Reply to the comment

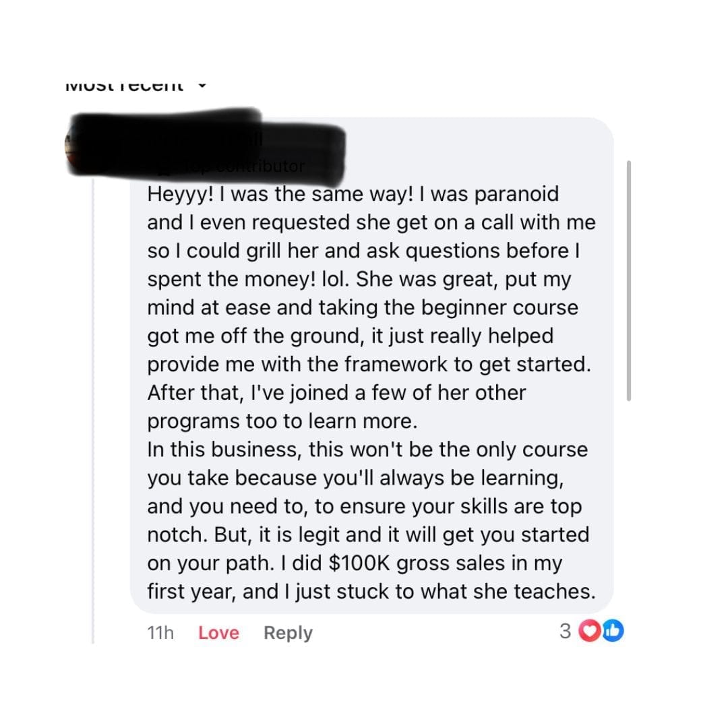tap(288, 633)
